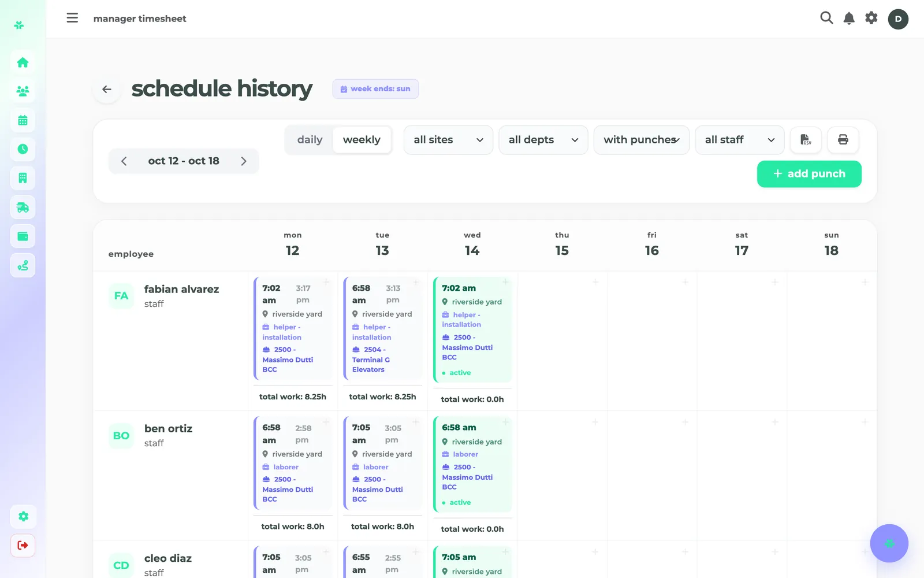The height and width of the screenshot is (578, 924).
Task: Open the with punches dropdown
Action: (x=642, y=140)
